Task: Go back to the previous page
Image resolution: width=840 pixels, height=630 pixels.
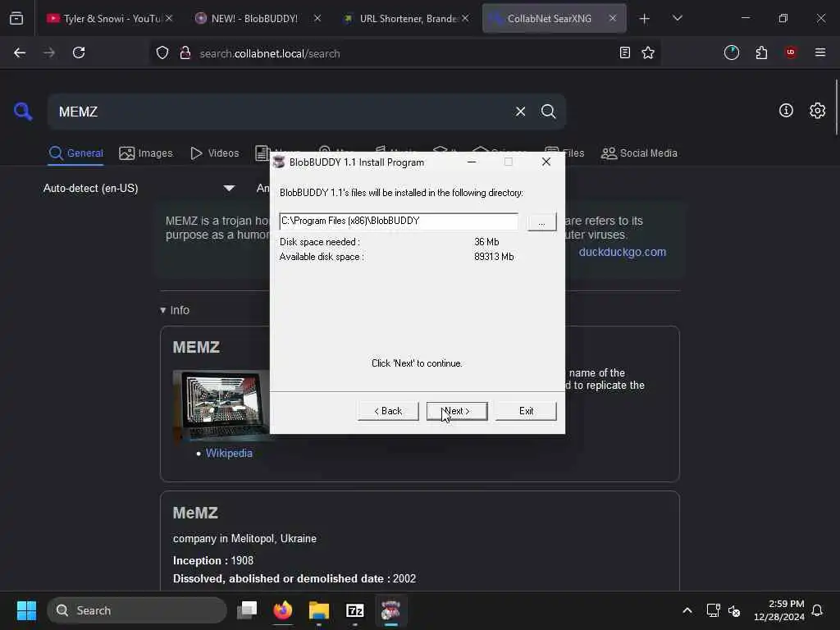Action: click(x=20, y=53)
